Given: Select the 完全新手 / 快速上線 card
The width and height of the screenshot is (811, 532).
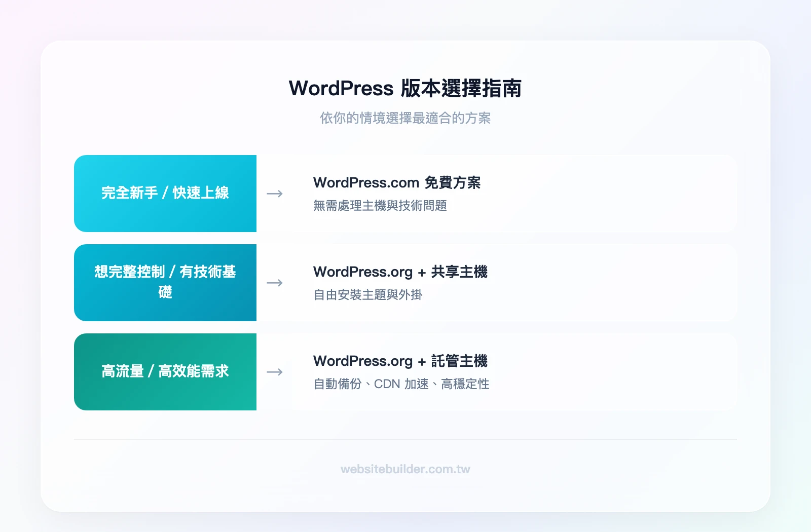Looking at the screenshot, I should (x=165, y=194).
